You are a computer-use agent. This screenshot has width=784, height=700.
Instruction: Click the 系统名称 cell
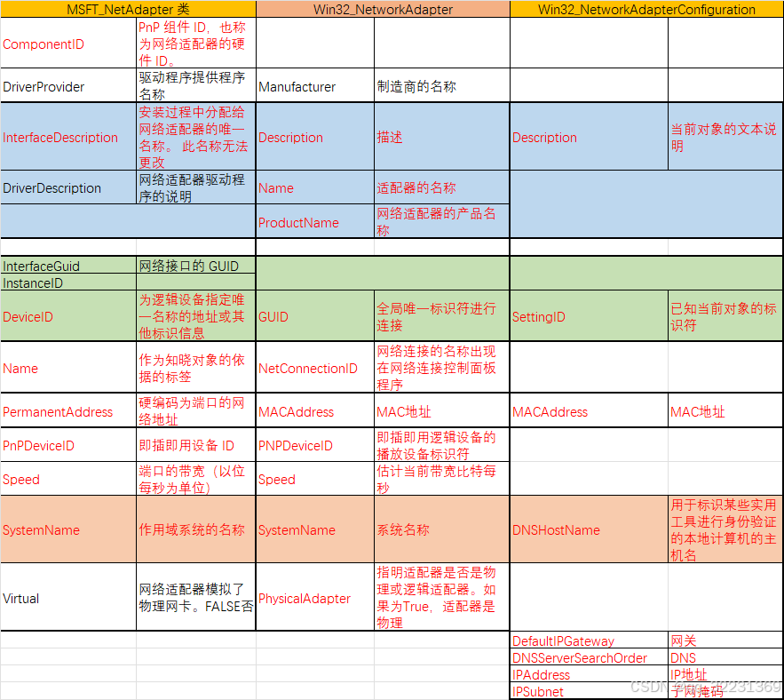pyautogui.click(x=442, y=529)
